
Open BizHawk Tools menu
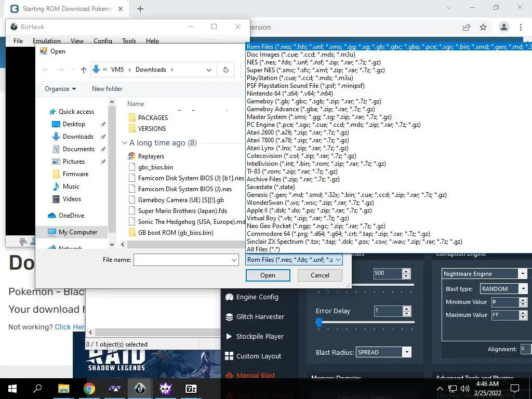(x=129, y=41)
